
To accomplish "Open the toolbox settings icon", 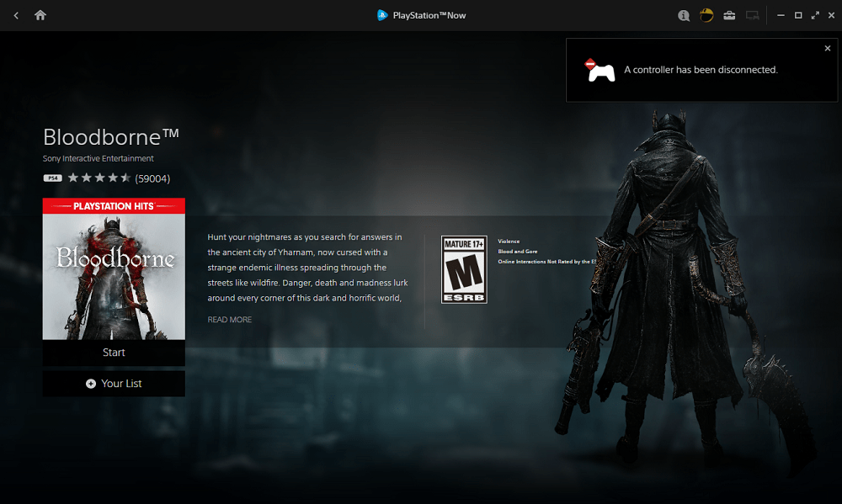I will coord(729,15).
